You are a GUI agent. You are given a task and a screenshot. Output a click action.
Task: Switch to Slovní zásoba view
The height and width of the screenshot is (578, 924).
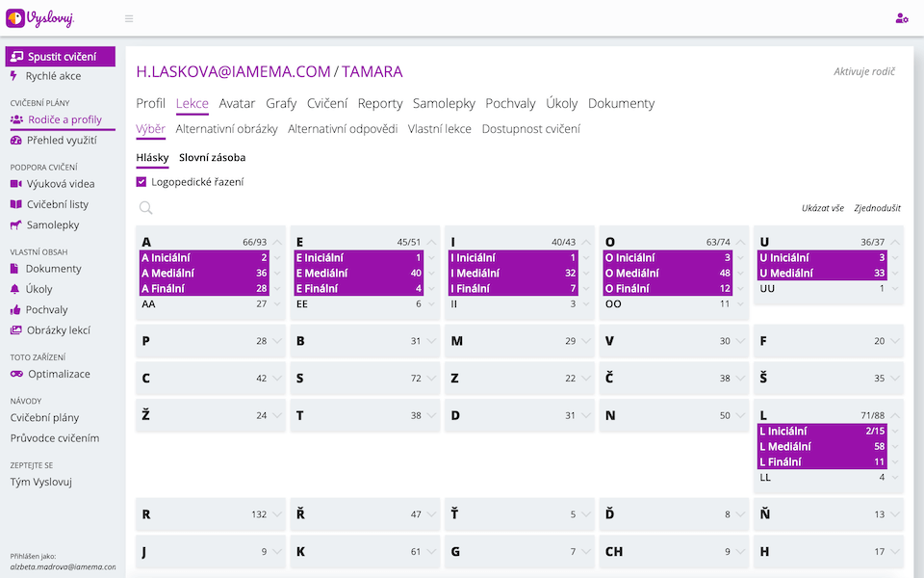point(212,157)
